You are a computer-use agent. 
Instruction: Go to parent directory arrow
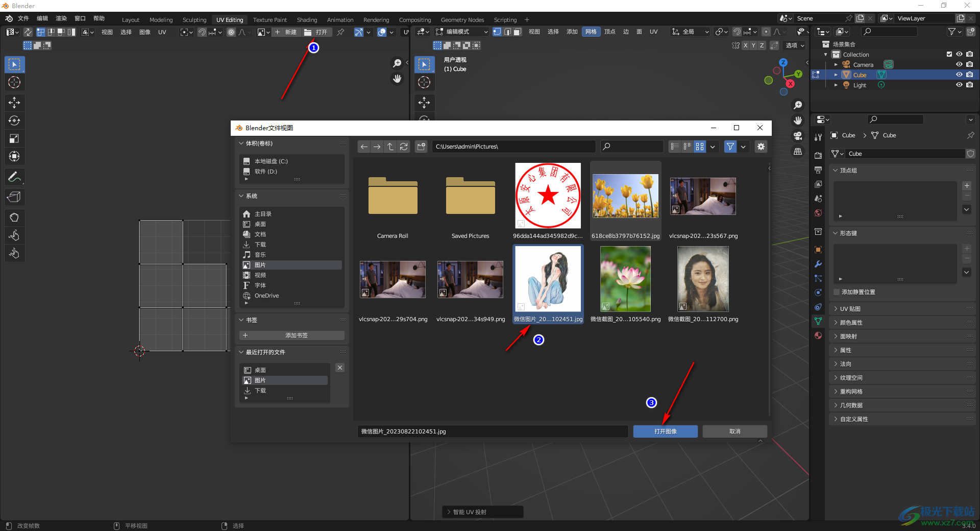coord(390,147)
